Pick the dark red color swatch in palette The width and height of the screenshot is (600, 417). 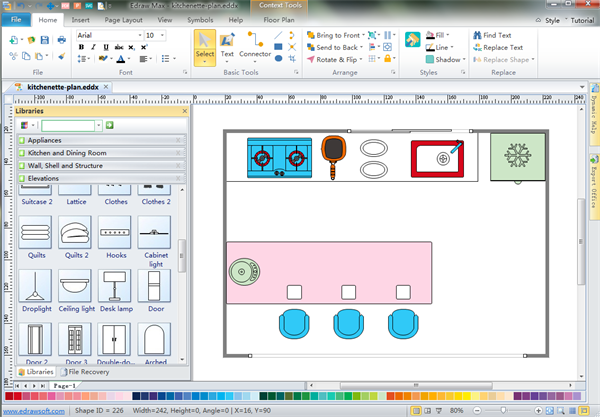click(8, 396)
